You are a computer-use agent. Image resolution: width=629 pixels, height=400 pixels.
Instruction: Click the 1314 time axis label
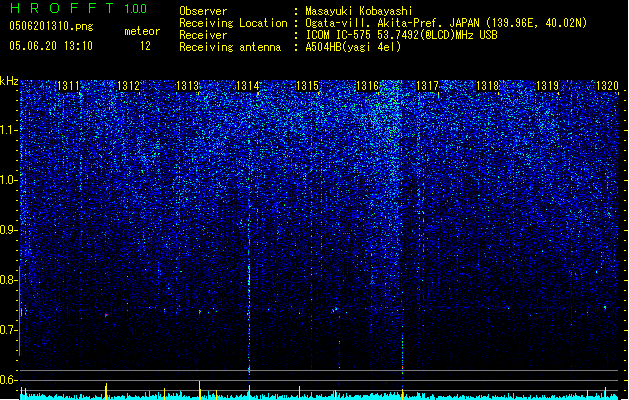click(x=248, y=86)
